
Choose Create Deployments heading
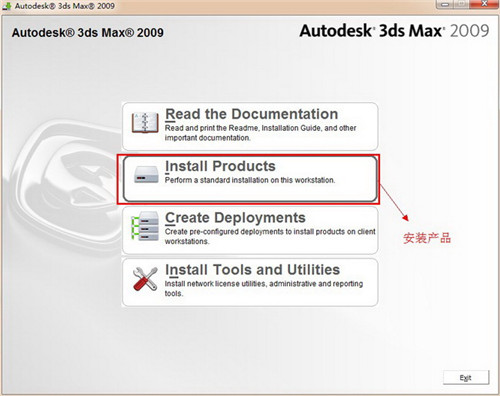[235, 218]
